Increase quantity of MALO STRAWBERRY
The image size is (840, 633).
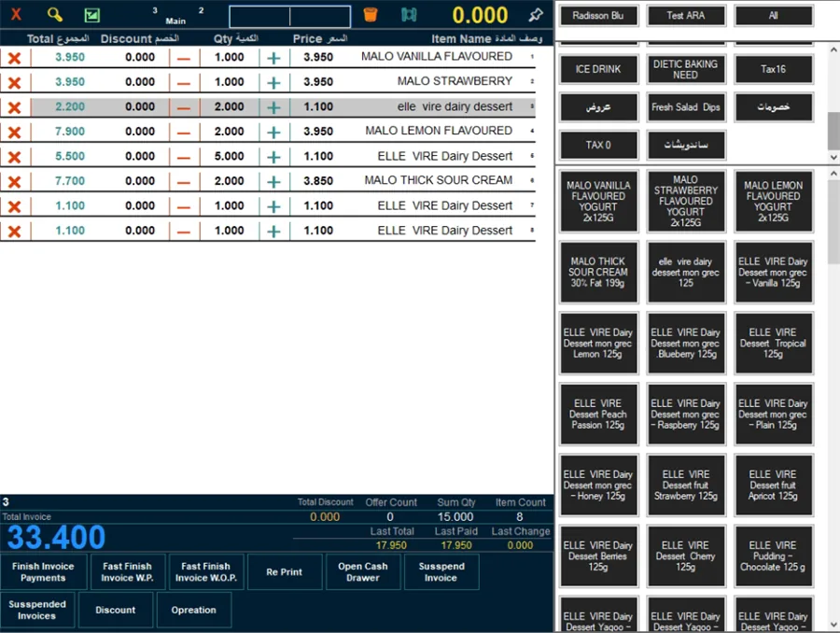(273, 82)
